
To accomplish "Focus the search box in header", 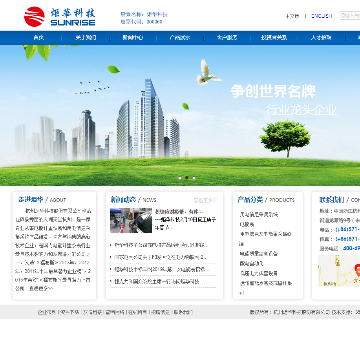I will pyautogui.click(x=350, y=15).
